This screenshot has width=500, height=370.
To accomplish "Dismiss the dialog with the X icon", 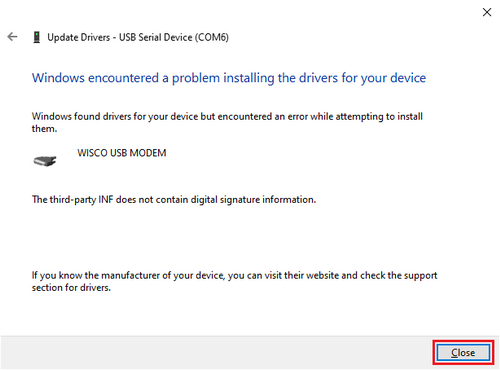I will 487,12.
